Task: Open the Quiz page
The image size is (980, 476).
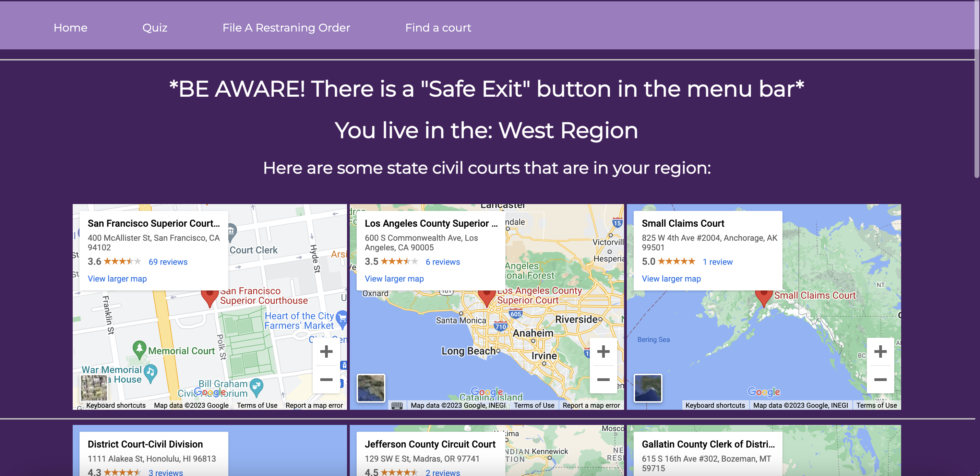Action: (154, 28)
